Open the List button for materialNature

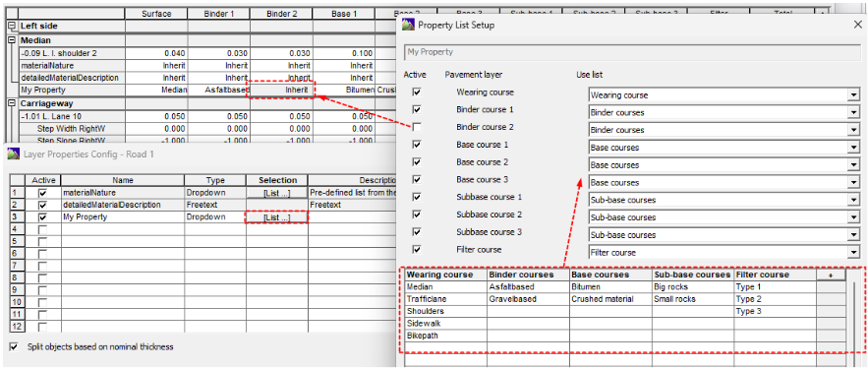pos(276,193)
